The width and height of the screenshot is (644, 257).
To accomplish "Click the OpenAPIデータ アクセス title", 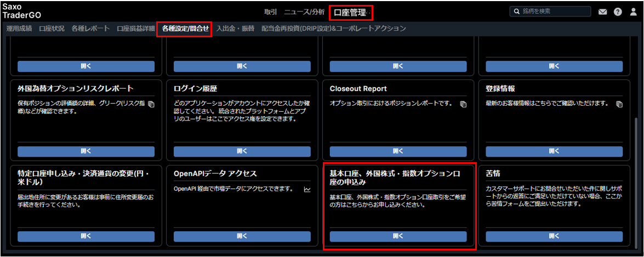I will pyautogui.click(x=215, y=174).
